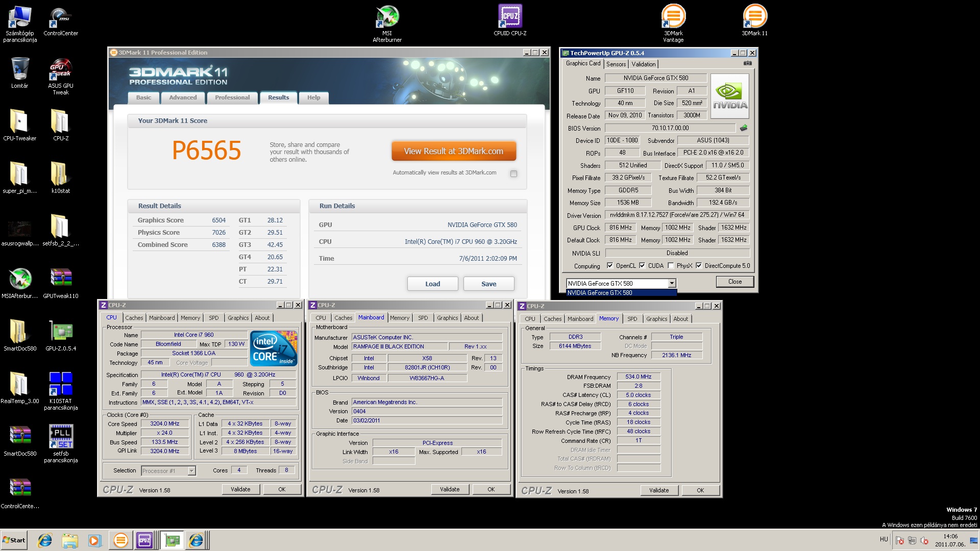The width and height of the screenshot is (980, 551).
Task: Open the Advanced tab in 3DMark 11
Action: [183, 97]
